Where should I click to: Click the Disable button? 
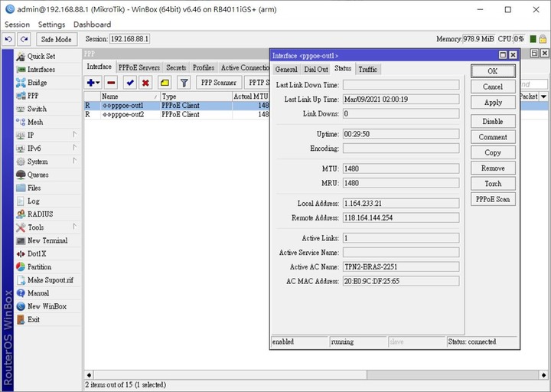(x=493, y=121)
